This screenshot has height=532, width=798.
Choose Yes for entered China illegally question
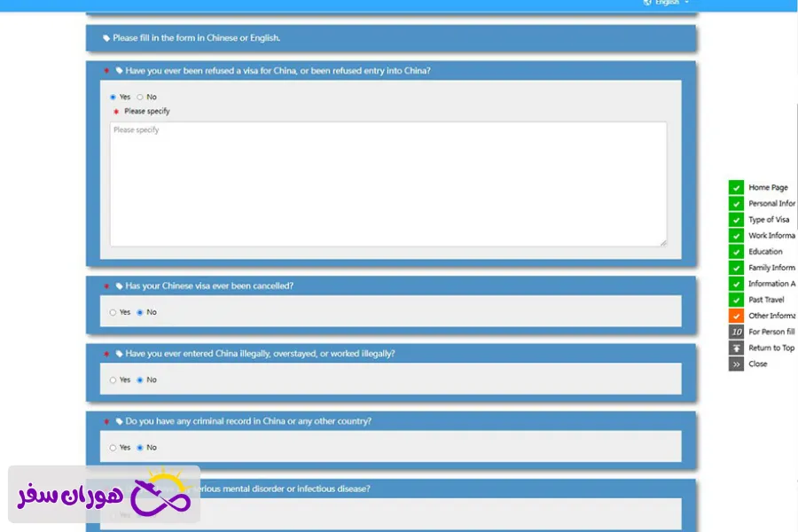tap(113, 379)
